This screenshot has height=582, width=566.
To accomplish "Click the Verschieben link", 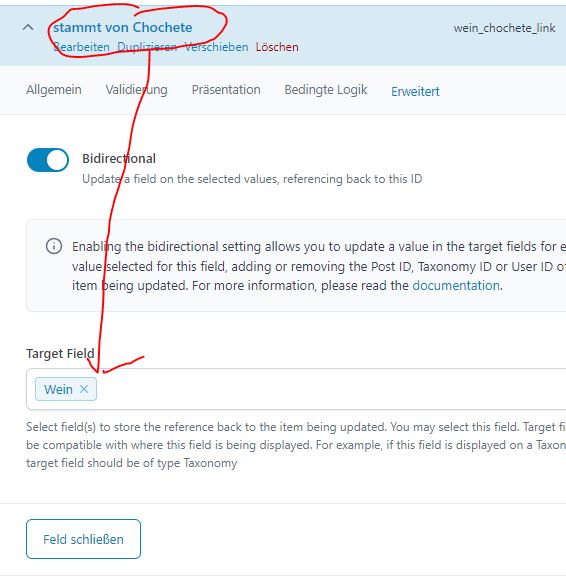I will coord(216,47).
